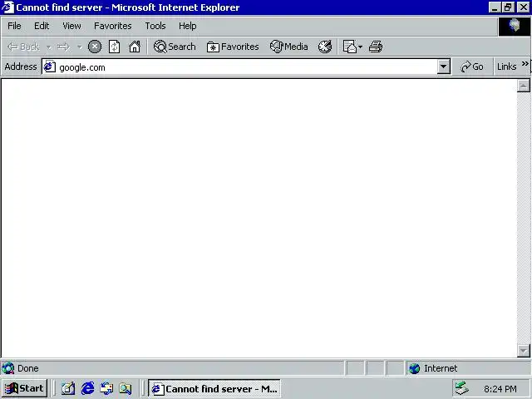Screen dimensions: 532x399
Task: Click the Internet Explorer title bar icon
Action: pos(7,7)
